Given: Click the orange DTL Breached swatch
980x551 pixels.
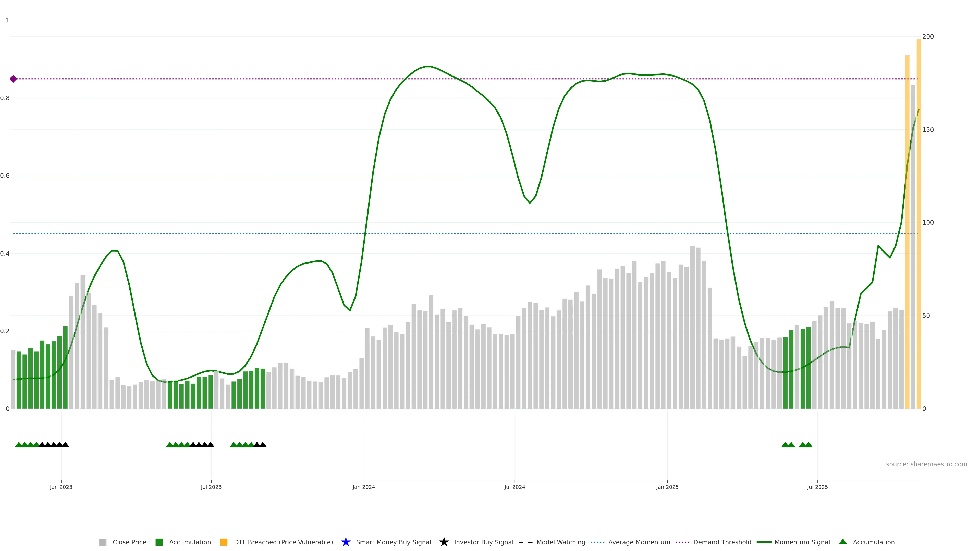Looking at the screenshot, I should point(224,542).
